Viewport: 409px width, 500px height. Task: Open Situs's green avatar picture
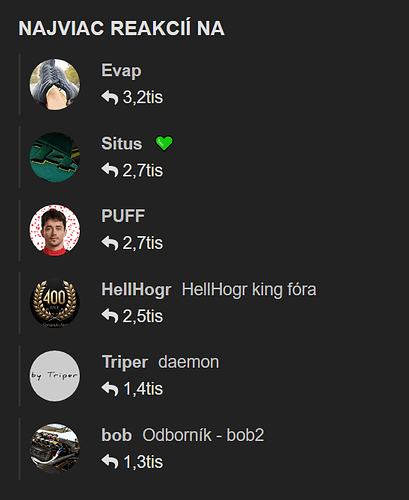point(55,157)
